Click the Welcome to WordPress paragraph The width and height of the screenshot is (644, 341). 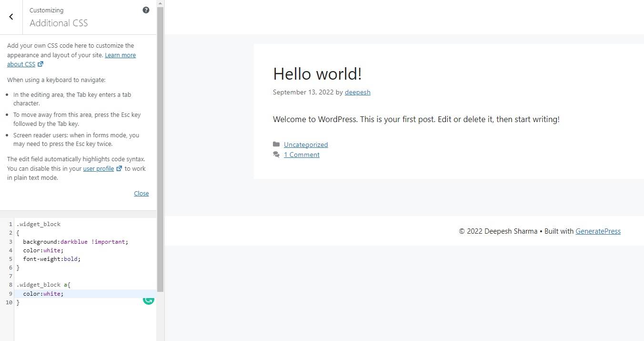pyautogui.click(x=416, y=119)
